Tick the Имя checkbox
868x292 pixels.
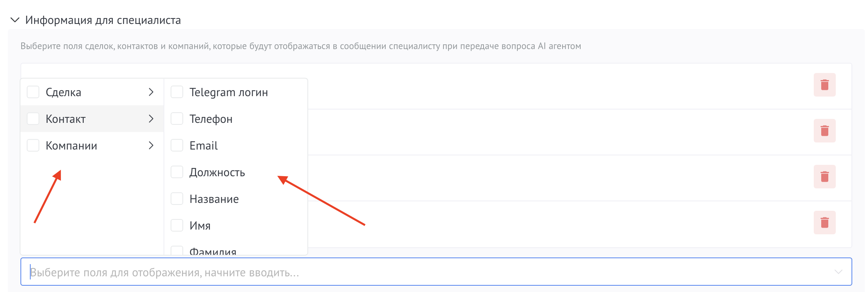tap(177, 225)
